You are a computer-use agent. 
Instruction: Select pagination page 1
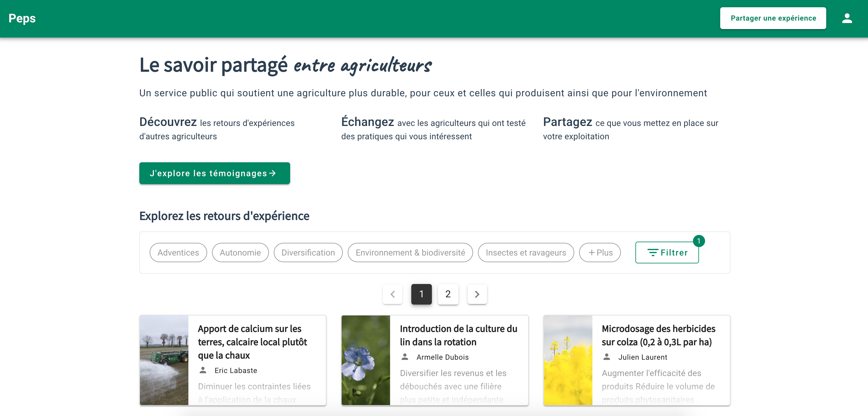click(x=421, y=294)
